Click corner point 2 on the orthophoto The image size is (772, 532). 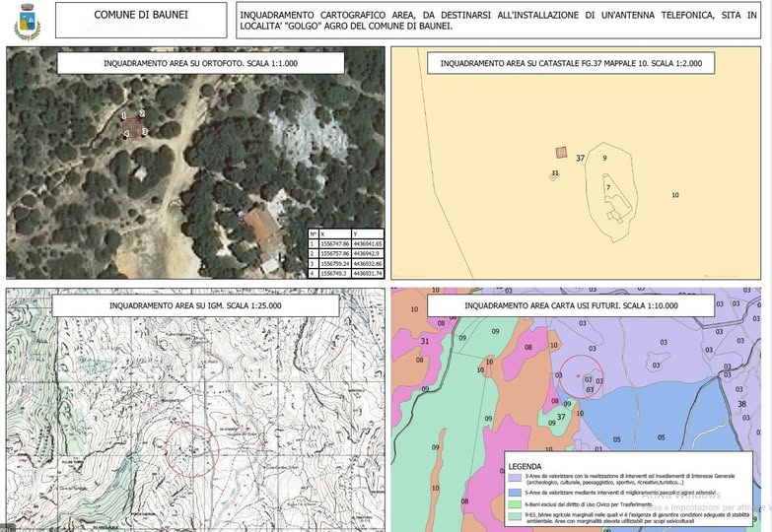point(142,114)
